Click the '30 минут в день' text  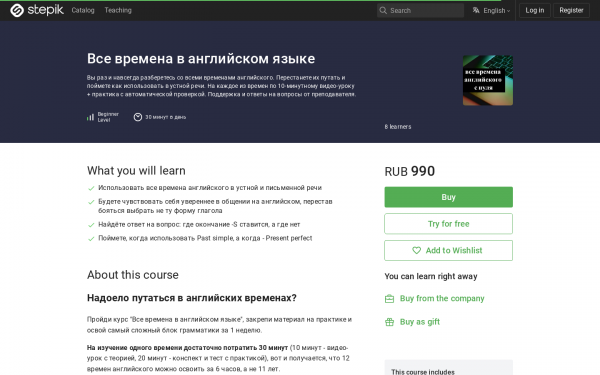[165, 117]
